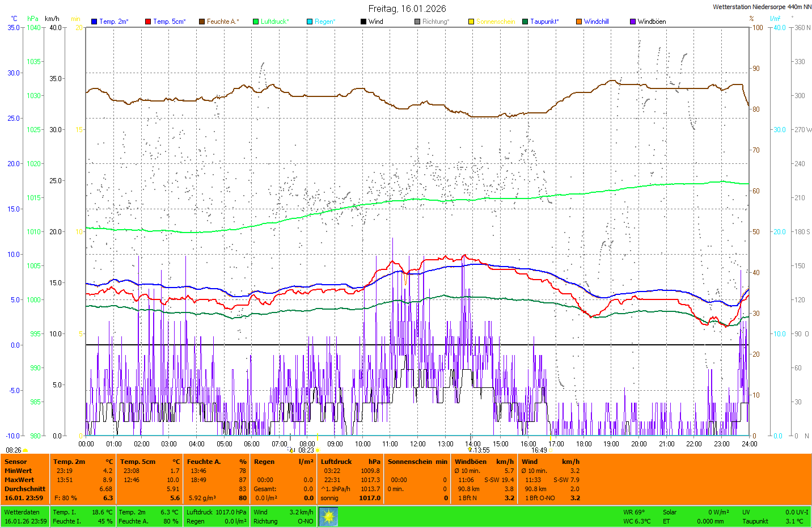This screenshot has height=528, width=812.
Task: Click the purple Windböen legend square
Action: pyautogui.click(x=633, y=22)
